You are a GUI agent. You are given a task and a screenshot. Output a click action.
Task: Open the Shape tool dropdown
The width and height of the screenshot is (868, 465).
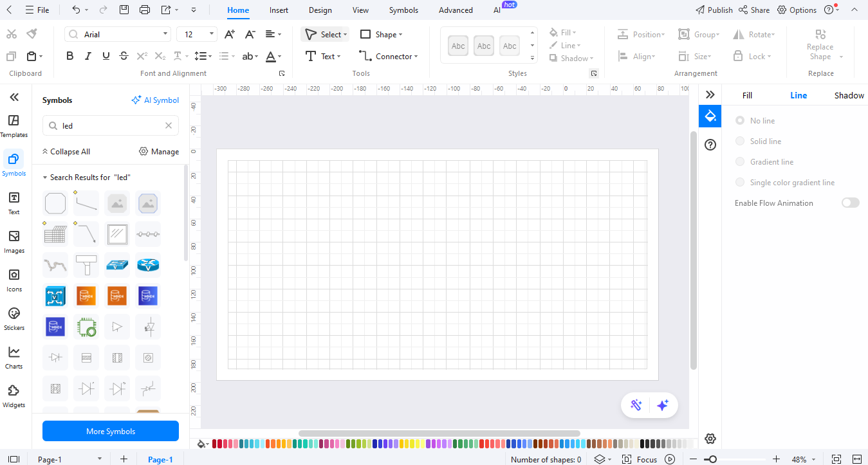click(x=401, y=35)
